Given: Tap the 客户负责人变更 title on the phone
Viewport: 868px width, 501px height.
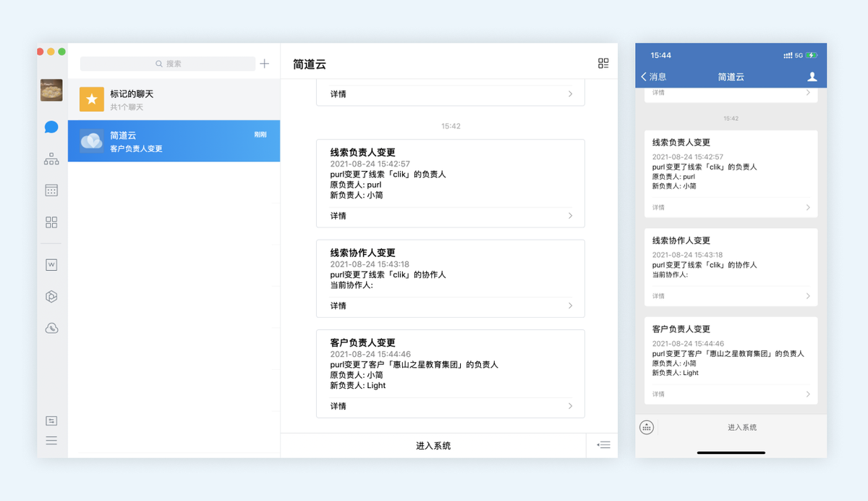Looking at the screenshot, I should pyautogui.click(x=681, y=329).
